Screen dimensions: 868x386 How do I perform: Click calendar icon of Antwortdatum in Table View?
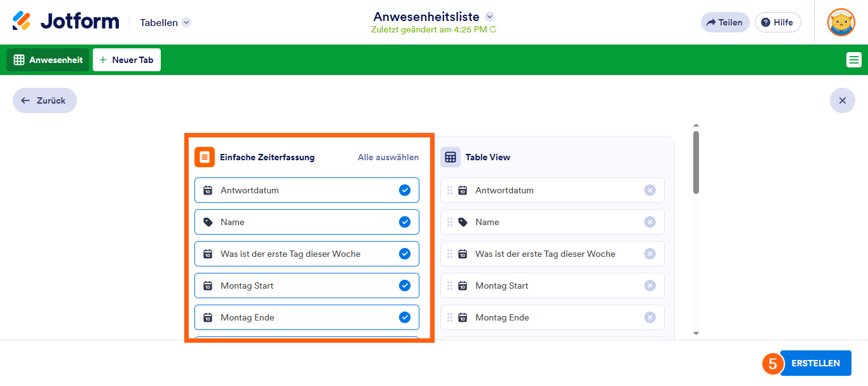pyautogui.click(x=463, y=190)
